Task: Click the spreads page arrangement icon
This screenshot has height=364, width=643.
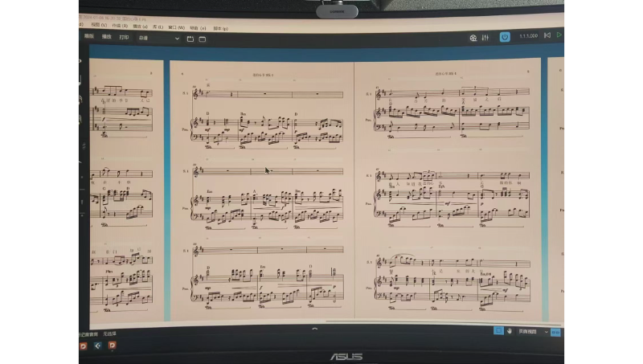Action: (x=555, y=332)
